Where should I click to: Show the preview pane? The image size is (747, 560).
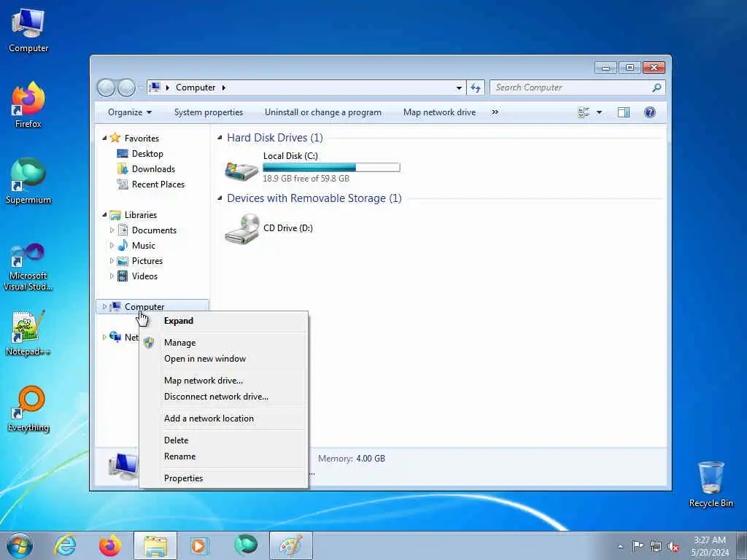pyautogui.click(x=624, y=112)
